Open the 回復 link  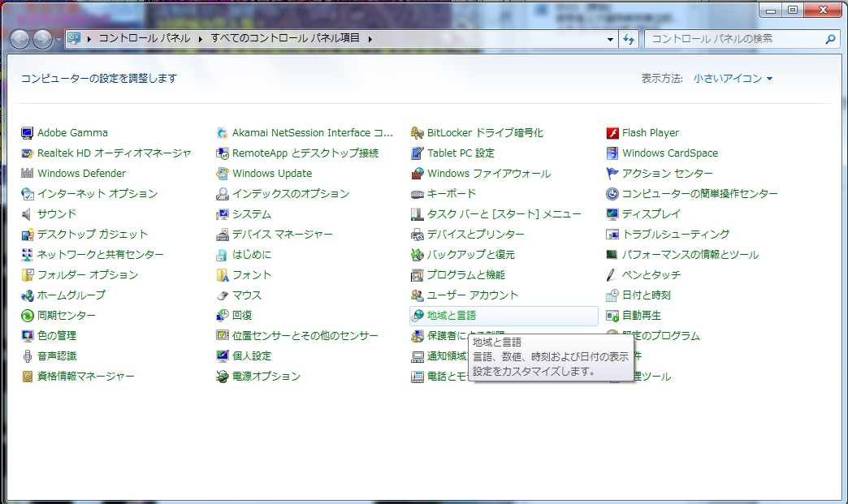(x=242, y=316)
